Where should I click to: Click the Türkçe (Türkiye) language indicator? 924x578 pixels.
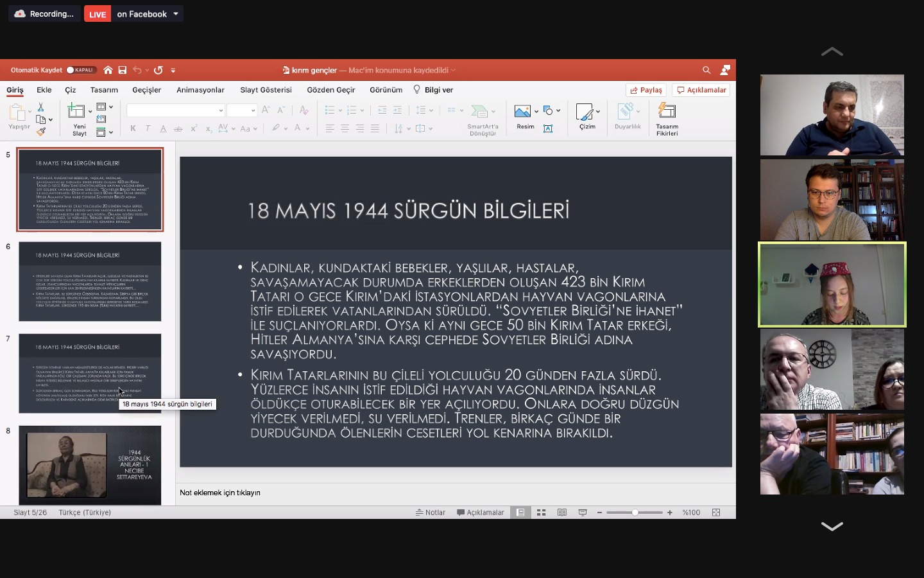[85, 512]
